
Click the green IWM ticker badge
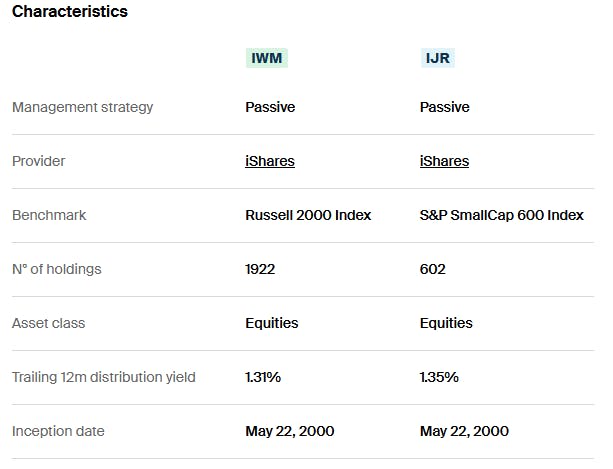[267, 58]
